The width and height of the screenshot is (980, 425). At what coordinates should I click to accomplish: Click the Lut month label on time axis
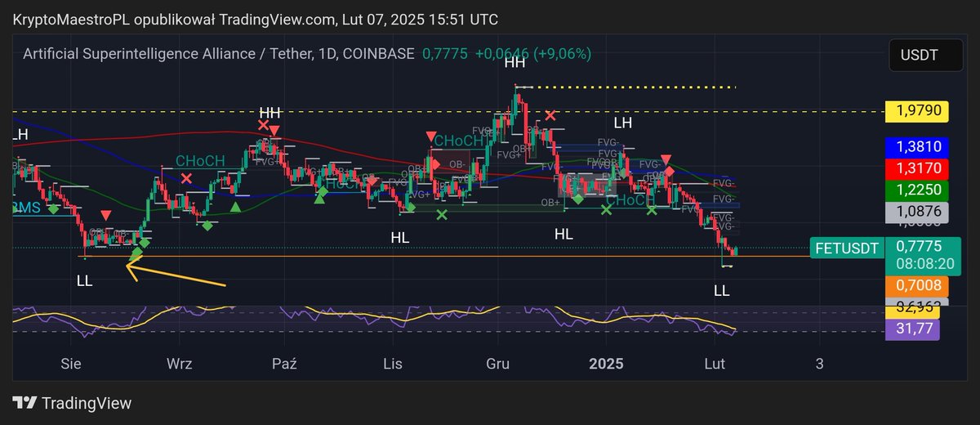point(716,363)
